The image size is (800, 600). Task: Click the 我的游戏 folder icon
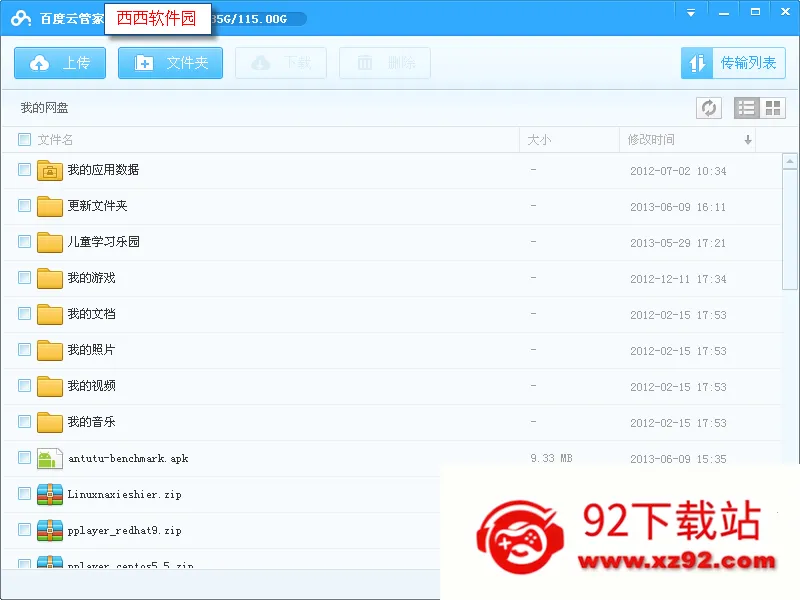tap(49, 278)
